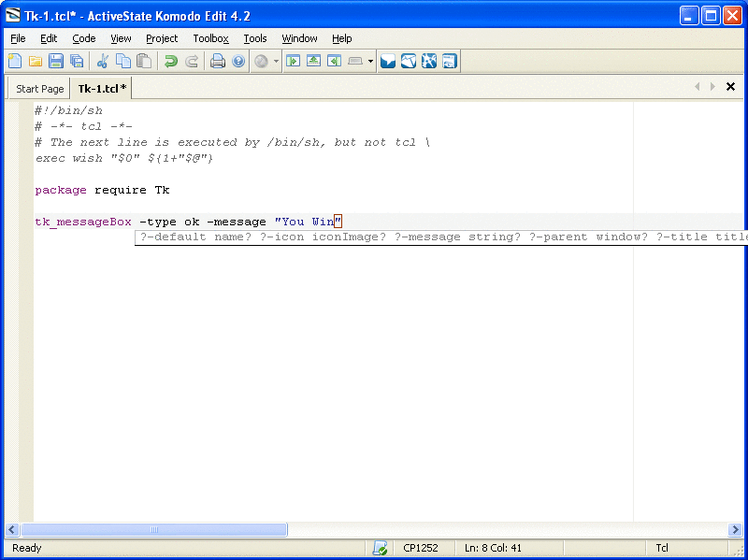Click the CP1252 encoding in status bar

tap(421, 548)
